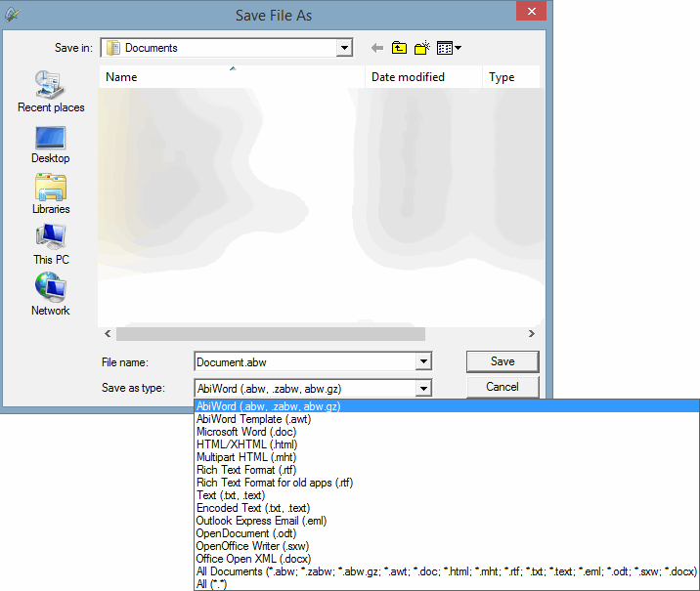Choose AbiWord Template (.awt) format
The image size is (700, 591).
pyautogui.click(x=447, y=419)
